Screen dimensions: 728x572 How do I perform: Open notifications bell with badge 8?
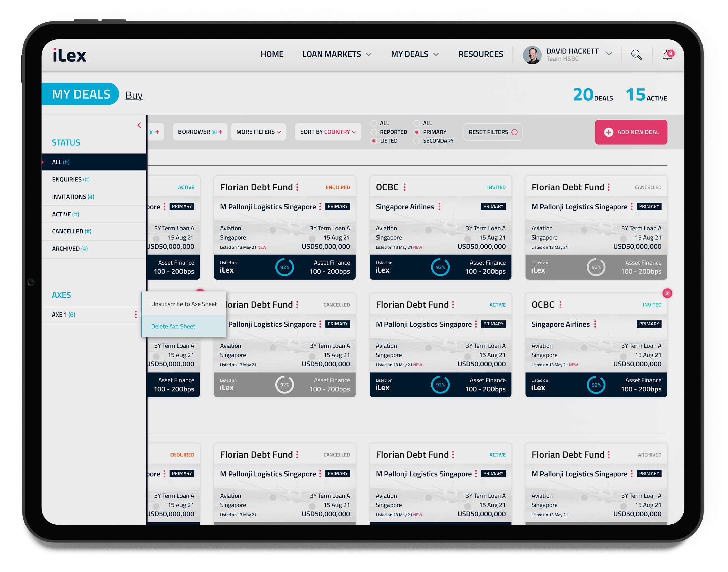coord(667,55)
